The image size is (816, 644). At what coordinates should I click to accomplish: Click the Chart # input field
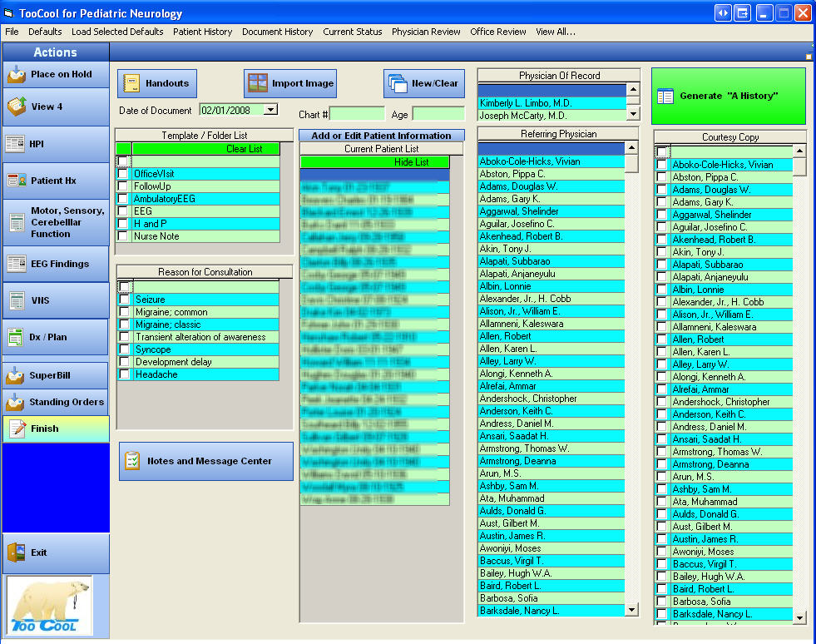pos(357,113)
